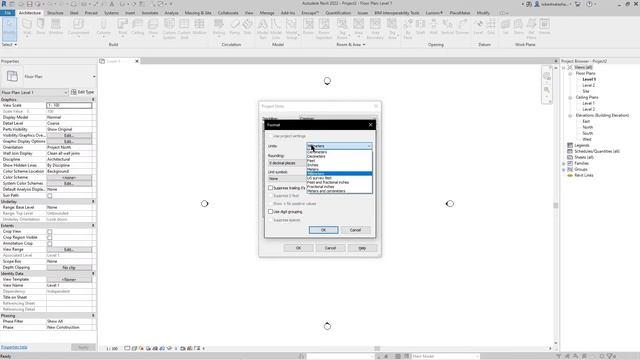Select the Wall tool in the ribbon

coord(27,27)
